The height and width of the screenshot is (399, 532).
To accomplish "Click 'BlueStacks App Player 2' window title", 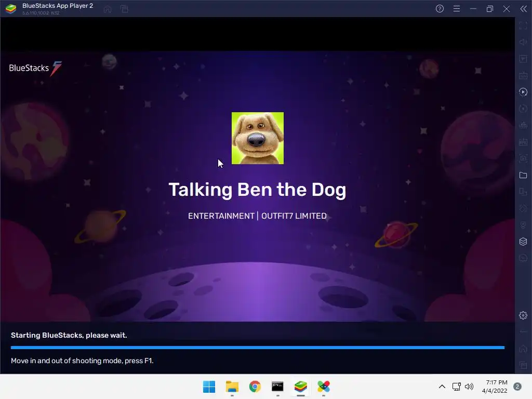I will click(58, 6).
